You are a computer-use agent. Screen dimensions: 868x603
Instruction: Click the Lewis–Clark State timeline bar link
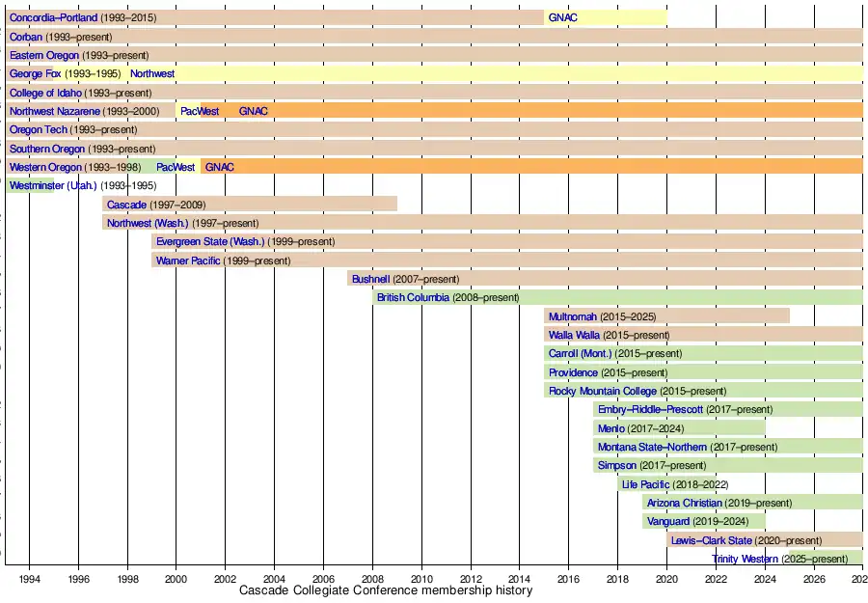coord(712,540)
